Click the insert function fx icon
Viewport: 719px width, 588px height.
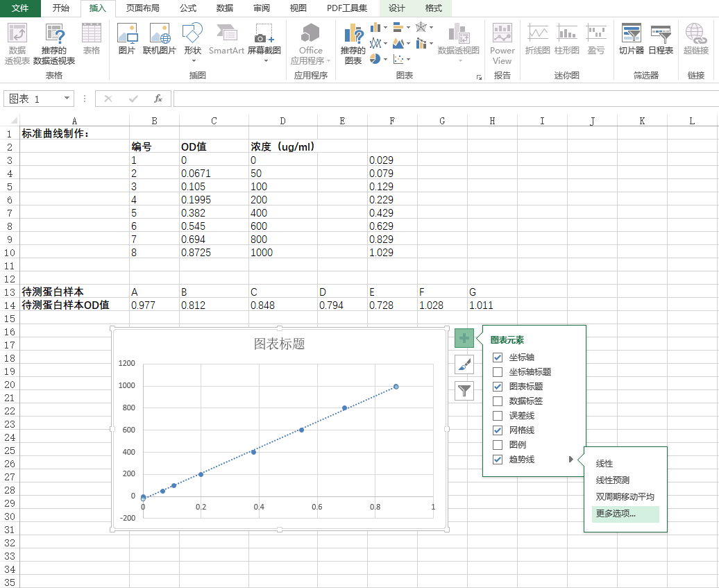click(x=158, y=99)
